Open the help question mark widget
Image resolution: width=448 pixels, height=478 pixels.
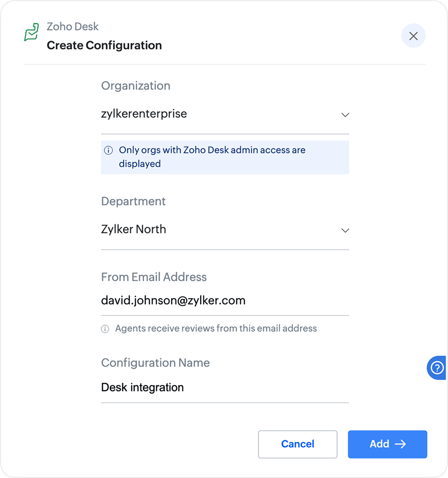[437, 368]
